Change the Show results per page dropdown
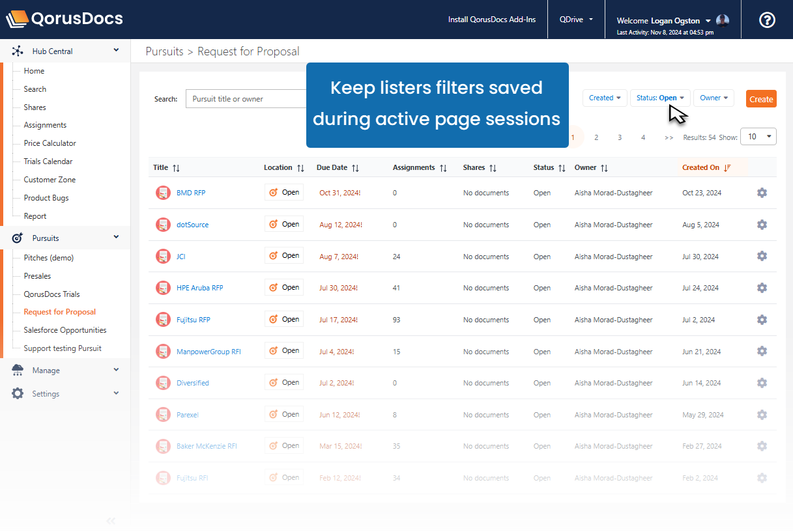The height and width of the screenshot is (532, 793). click(x=758, y=137)
